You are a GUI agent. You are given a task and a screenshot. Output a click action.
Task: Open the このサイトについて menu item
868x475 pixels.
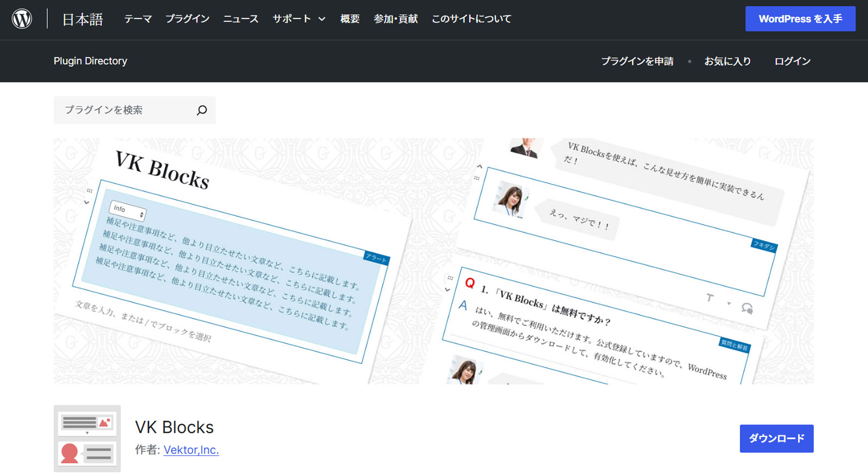(x=471, y=19)
